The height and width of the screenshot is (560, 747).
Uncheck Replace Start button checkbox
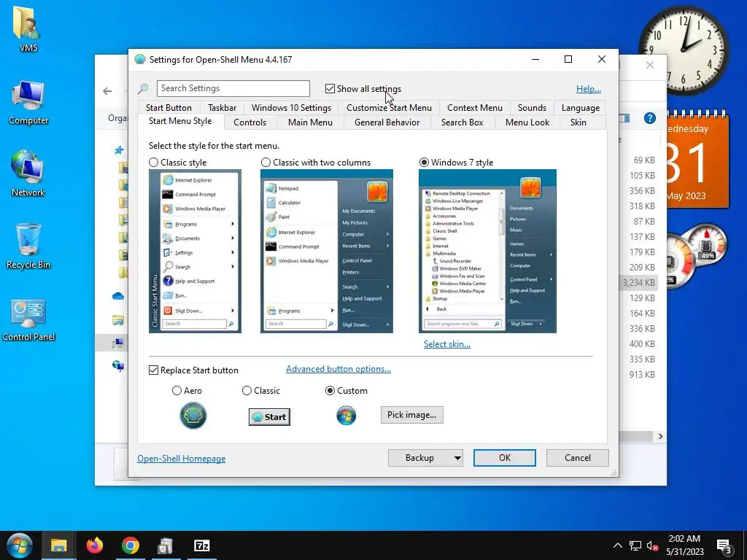coord(153,370)
